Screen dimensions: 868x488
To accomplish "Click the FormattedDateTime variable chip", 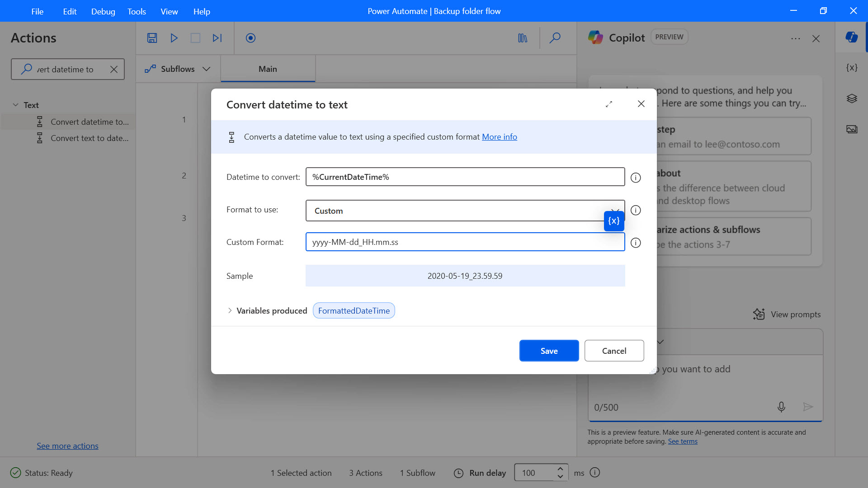I will 354,310.
